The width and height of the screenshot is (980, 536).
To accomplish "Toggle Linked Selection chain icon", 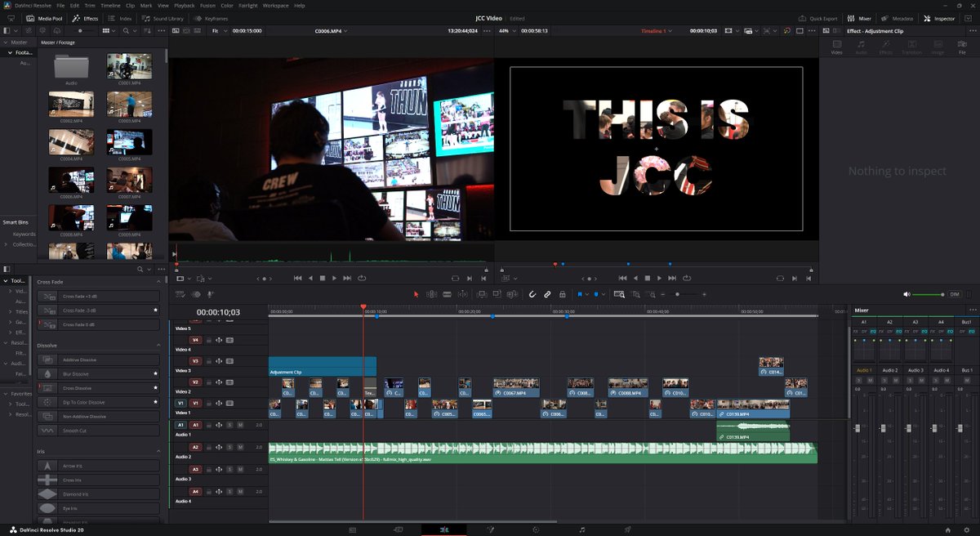I will (547, 294).
